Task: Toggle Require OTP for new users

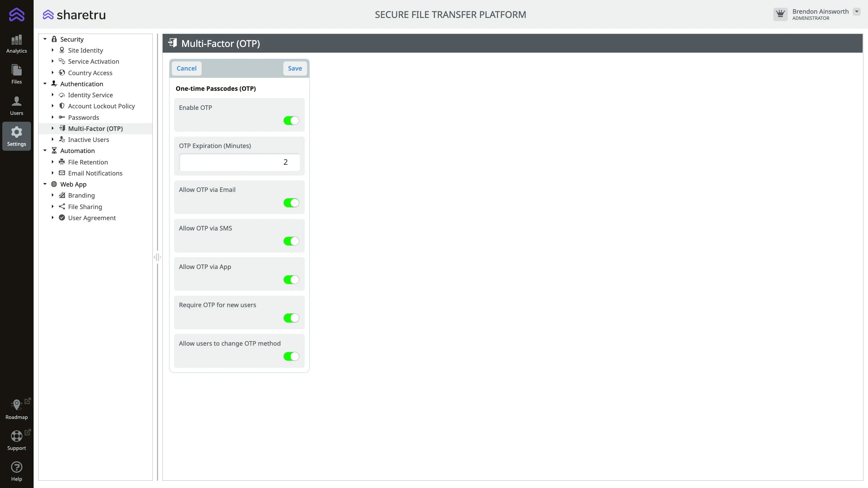Action: pyautogui.click(x=291, y=318)
